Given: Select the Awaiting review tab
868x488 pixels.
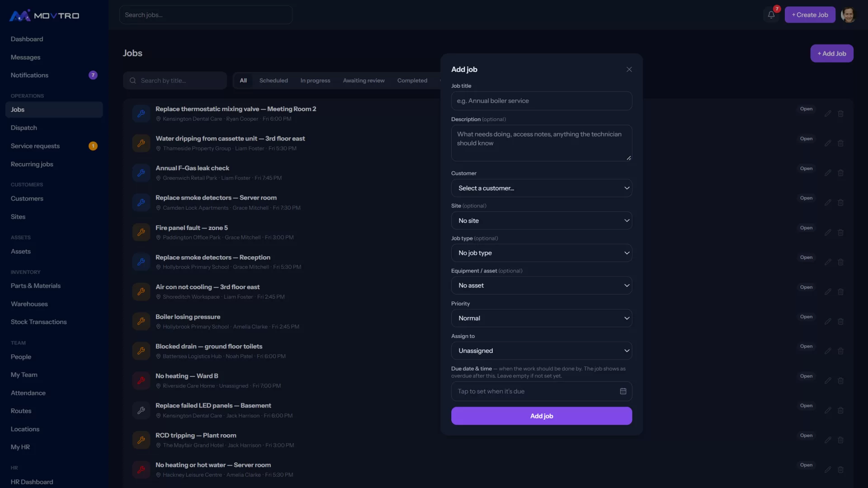Looking at the screenshot, I should click(363, 80).
